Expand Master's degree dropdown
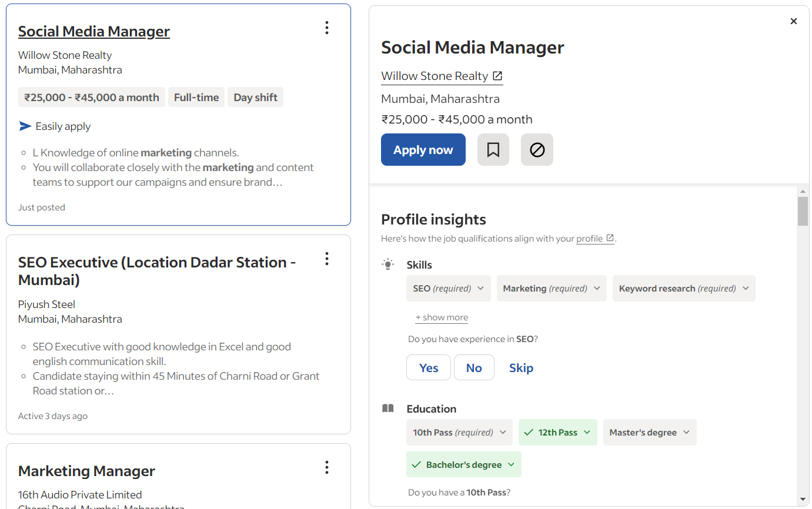Image resolution: width=812 pixels, height=509 pixels. 650,433
